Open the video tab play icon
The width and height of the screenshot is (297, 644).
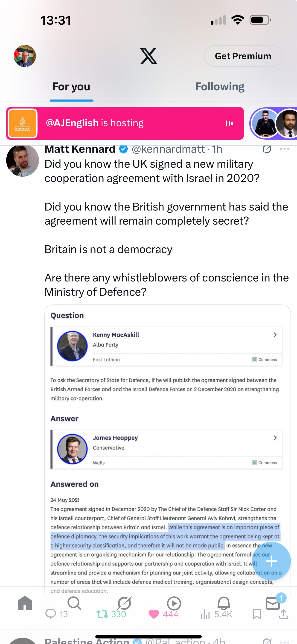(x=174, y=603)
